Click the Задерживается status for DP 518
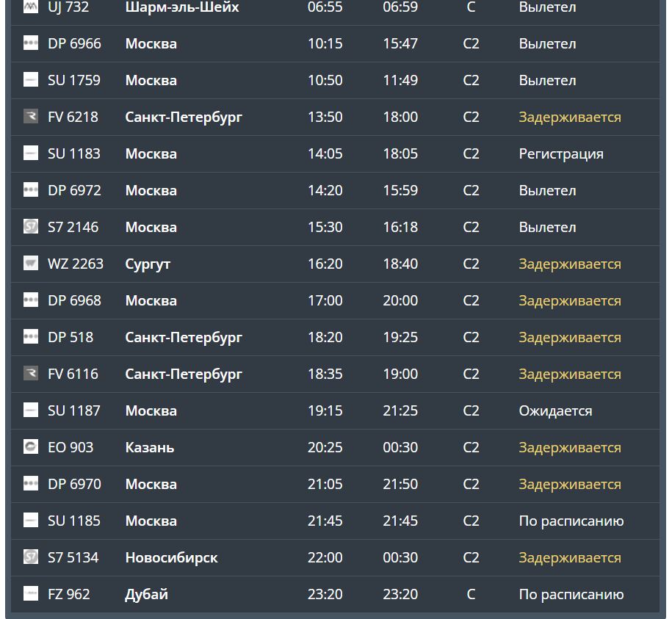The width and height of the screenshot is (672, 619). tap(570, 337)
